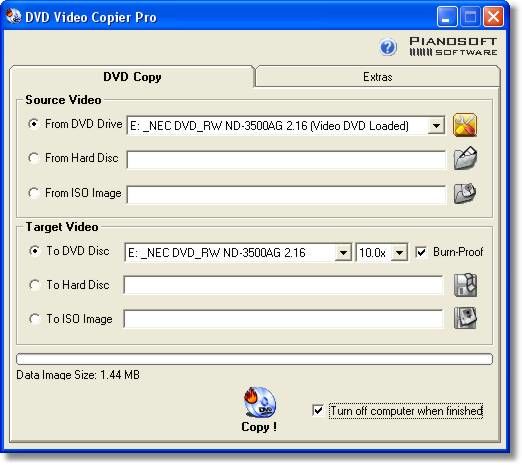Choose target ISO image file icon
The height and width of the screenshot is (465, 522).
(465, 318)
